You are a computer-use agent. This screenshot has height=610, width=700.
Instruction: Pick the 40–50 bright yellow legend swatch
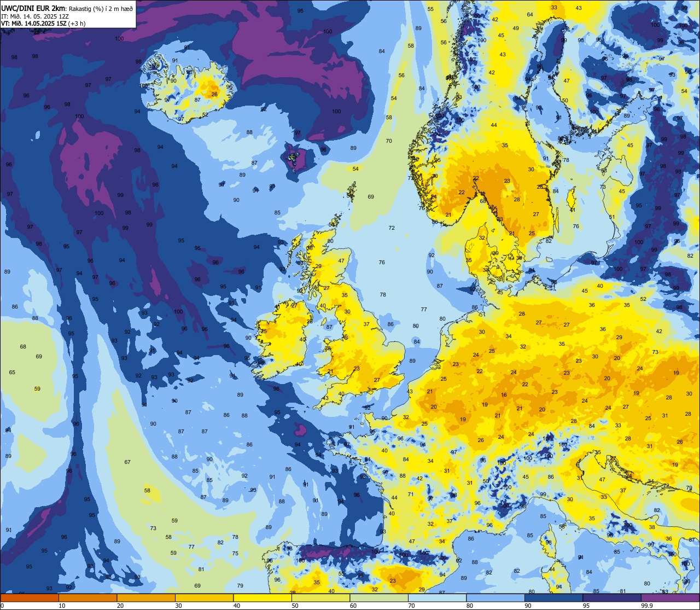[262, 597]
